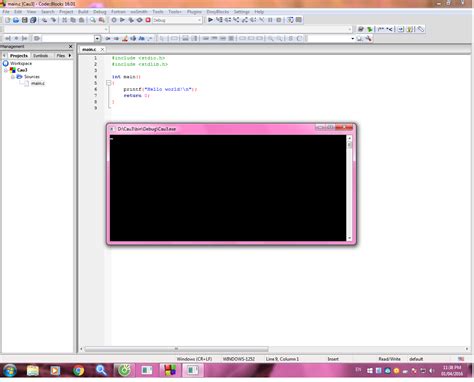474x382 pixels.
Task: Copy selection using the toolbar icon
Action: pyautogui.click(x=73, y=20)
